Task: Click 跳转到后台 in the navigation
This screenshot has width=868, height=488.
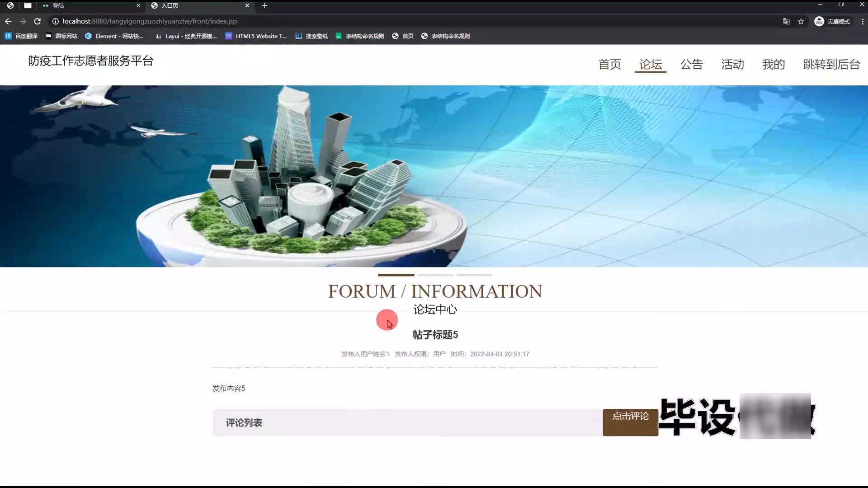Action: pos(831,64)
